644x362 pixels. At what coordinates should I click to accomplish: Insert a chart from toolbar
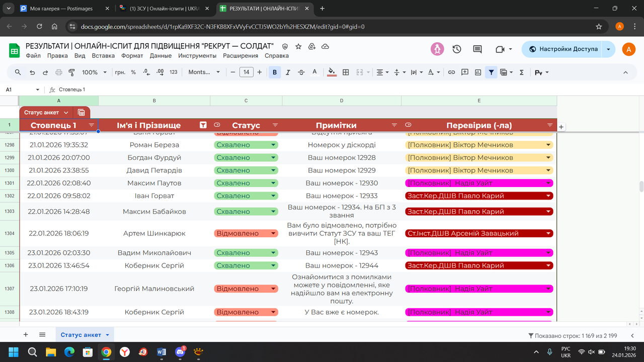pyautogui.click(x=478, y=72)
